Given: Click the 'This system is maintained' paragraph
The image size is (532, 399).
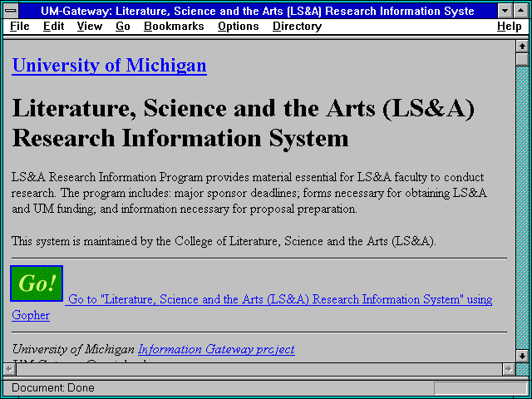Looking at the screenshot, I should (x=224, y=241).
